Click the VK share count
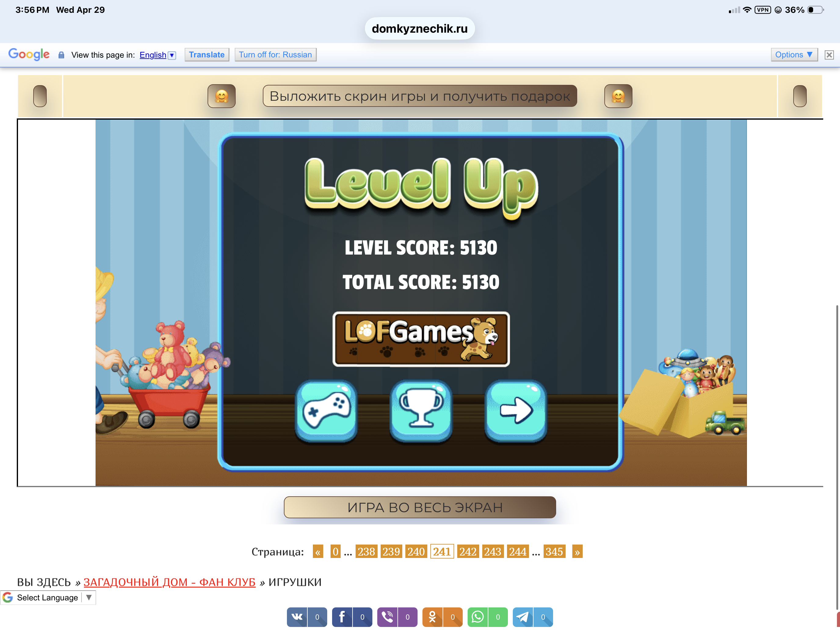 (317, 617)
